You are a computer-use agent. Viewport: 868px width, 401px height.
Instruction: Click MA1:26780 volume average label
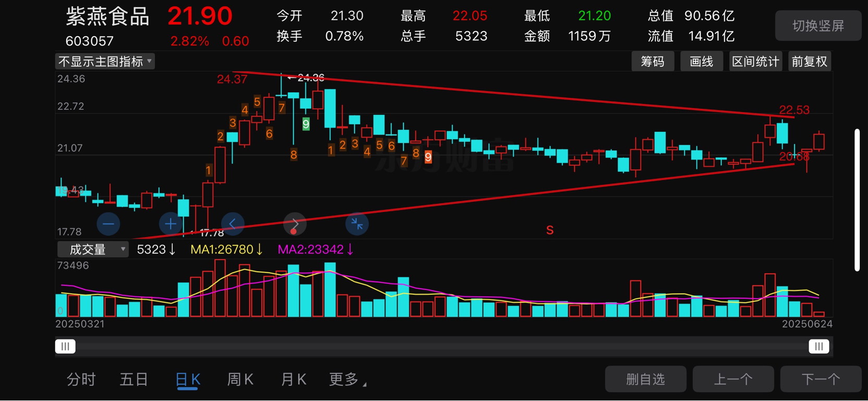[x=226, y=249]
